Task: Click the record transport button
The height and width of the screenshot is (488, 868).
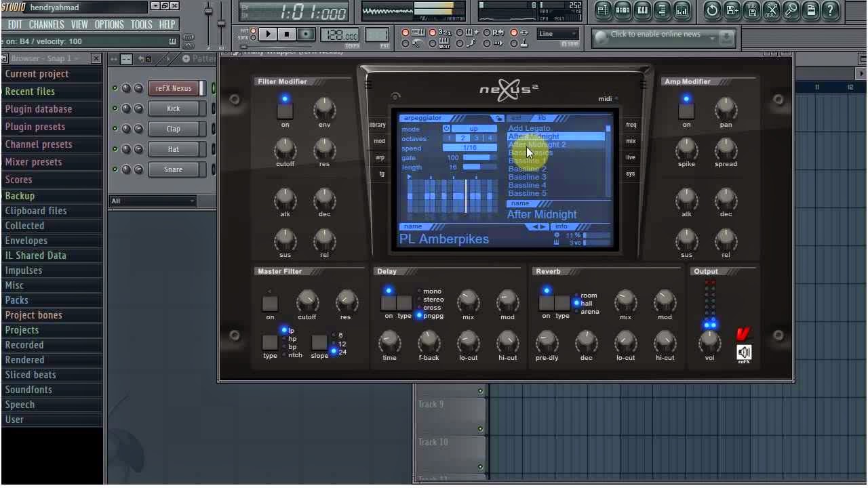Action: [x=306, y=35]
